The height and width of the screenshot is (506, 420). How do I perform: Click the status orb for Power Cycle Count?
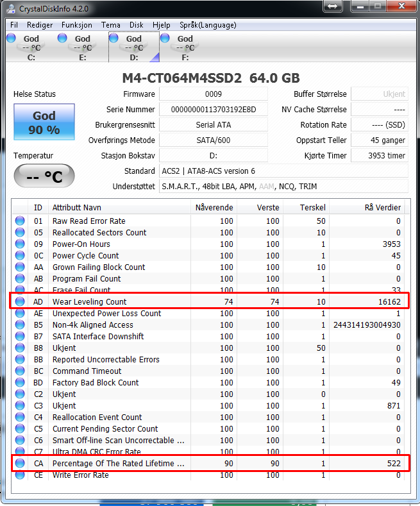pyautogui.click(x=20, y=255)
